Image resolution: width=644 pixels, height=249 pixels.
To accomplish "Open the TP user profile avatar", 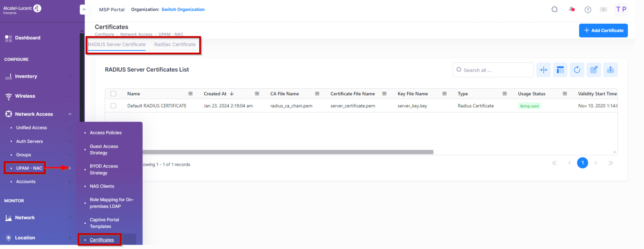I will [x=621, y=9].
